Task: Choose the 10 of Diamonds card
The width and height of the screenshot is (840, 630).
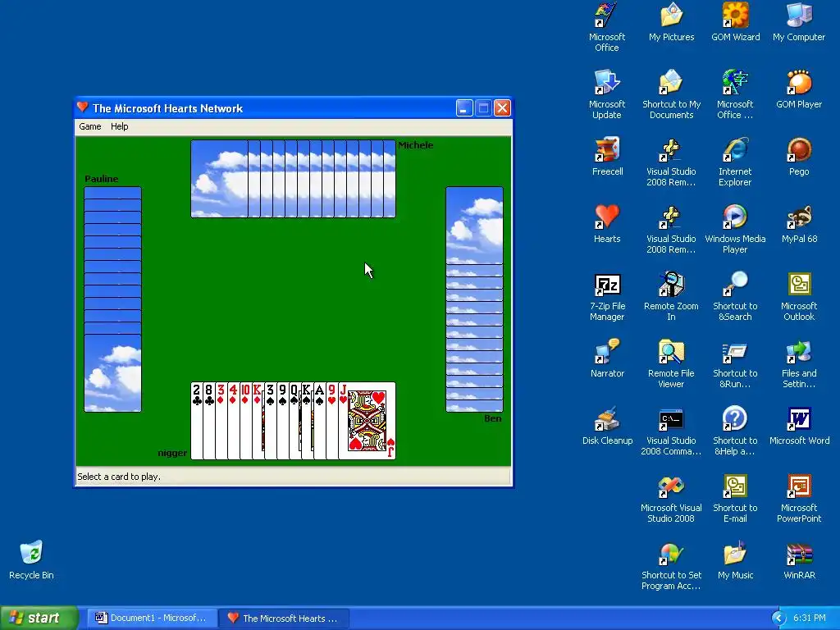Action: 246,421
